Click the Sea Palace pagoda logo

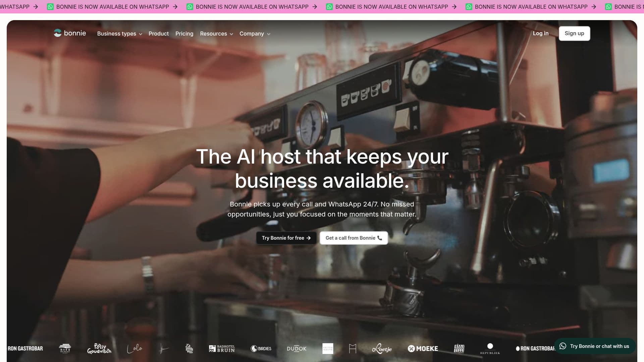(65, 349)
